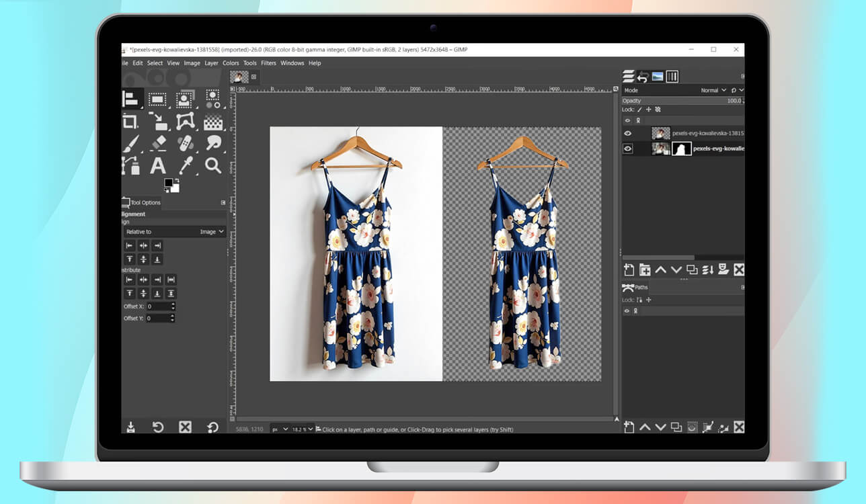This screenshot has width=866, height=504.
Task: Create a new layer with the new-layer icon
Action: (x=629, y=269)
